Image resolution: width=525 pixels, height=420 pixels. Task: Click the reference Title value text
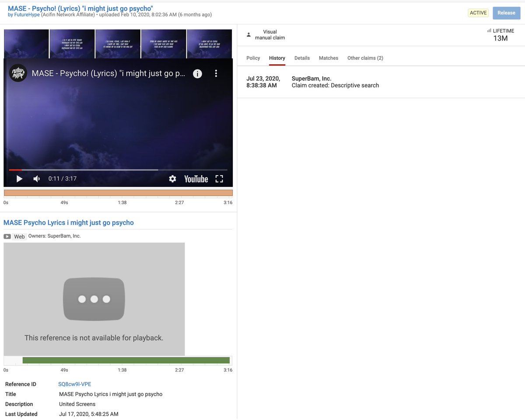[111, 394]
